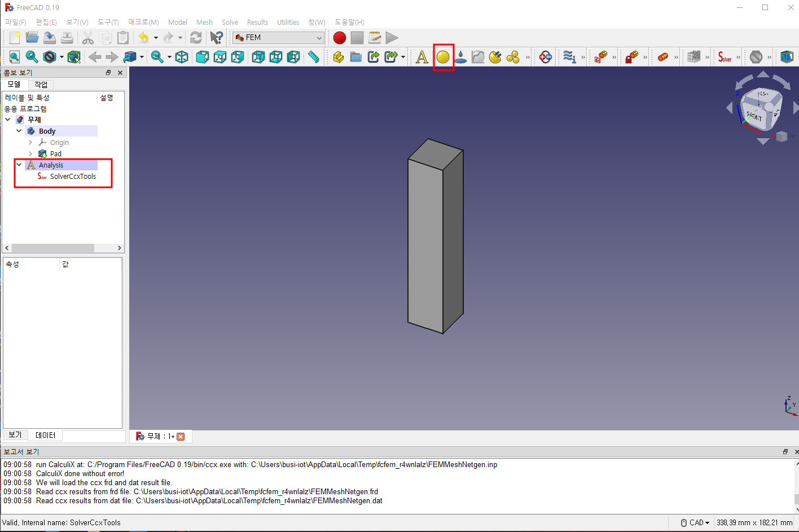Save the current document
The width and height of the screenshot is (799, 532).
pos(50,38)
